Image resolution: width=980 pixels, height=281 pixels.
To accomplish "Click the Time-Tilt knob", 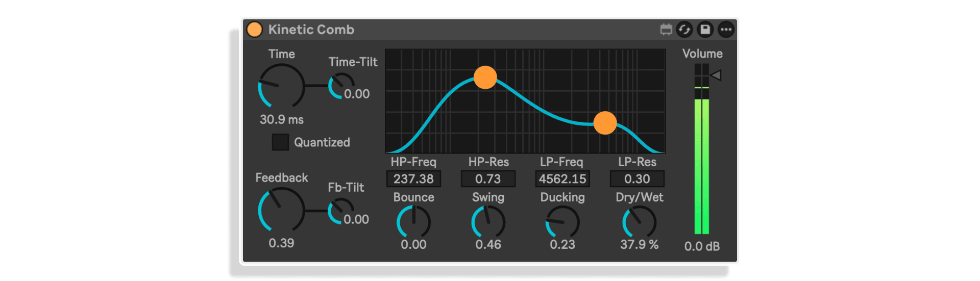I will 341,86.
